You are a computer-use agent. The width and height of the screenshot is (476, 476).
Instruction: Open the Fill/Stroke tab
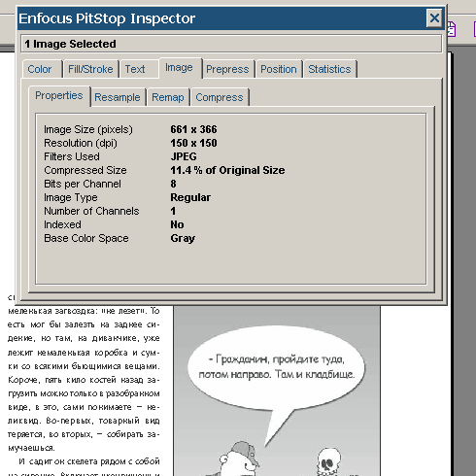pos(90,69)
